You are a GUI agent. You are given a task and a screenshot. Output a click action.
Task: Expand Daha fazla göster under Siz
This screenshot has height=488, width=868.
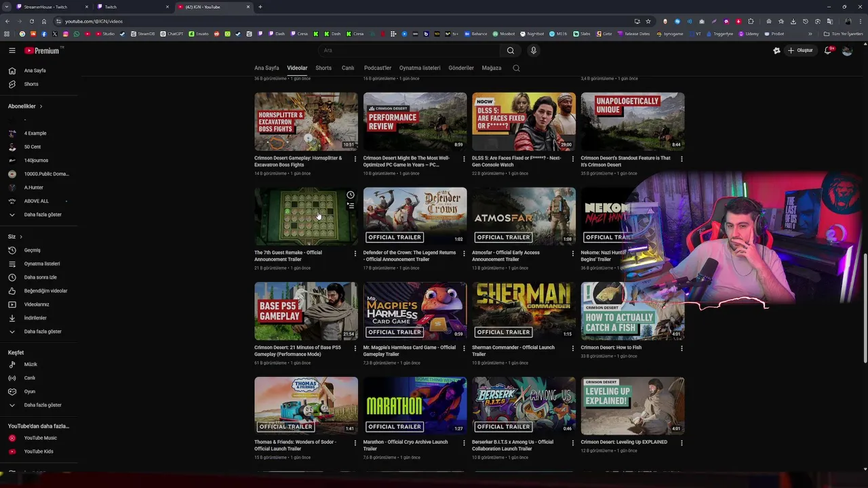click(x=43, y=331)
